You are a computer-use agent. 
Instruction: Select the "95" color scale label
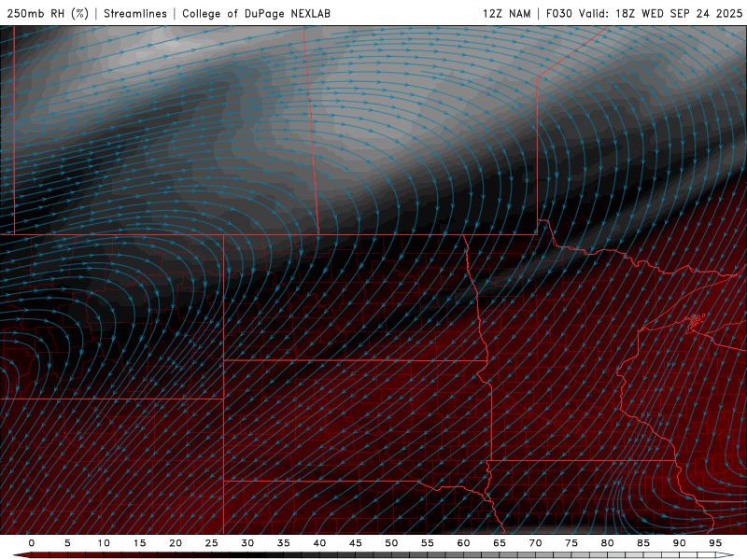715,543
